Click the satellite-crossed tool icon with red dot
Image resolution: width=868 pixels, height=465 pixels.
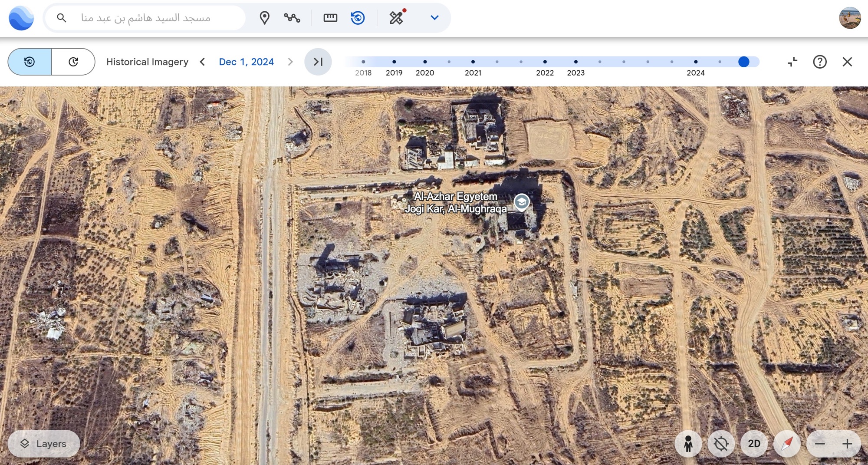point(396,18)
